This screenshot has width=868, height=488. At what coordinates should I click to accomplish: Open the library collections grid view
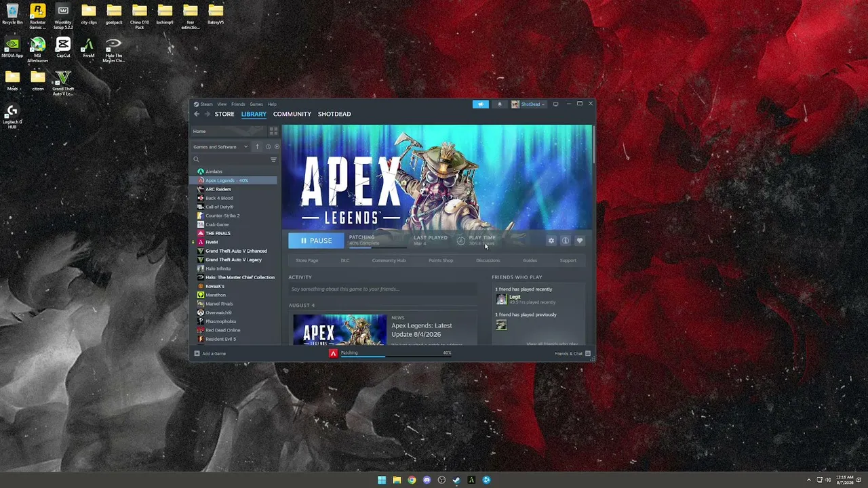coord(273,131)
